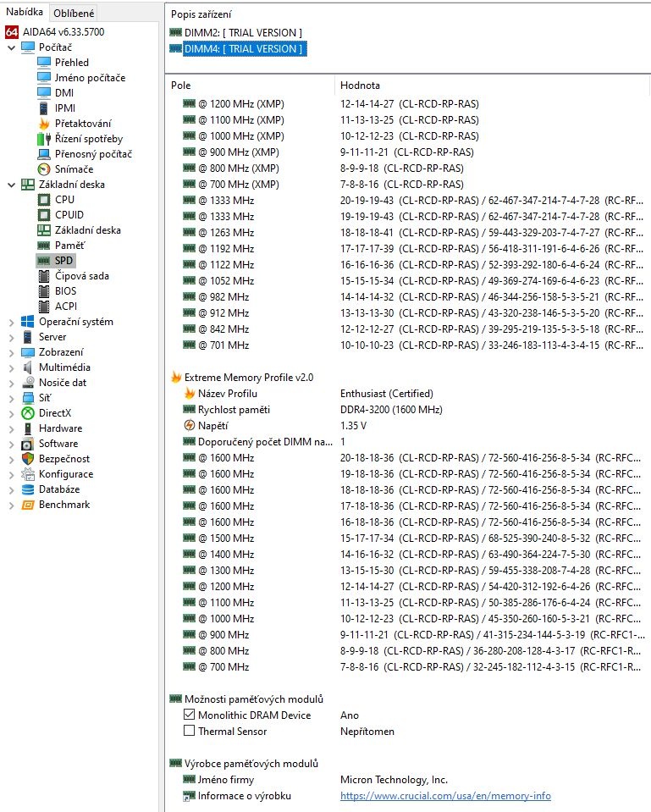651x812 pixels.
Task: Collapse the Počítač tree node
Action: pyautogui.click(x=11, y=47)
